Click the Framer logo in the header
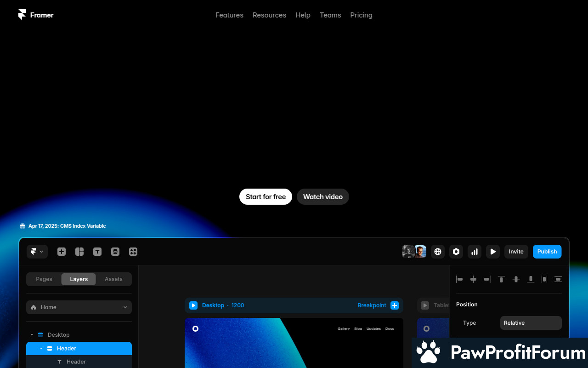Viewport: 588px width, 368px height. pyautogui.click(x=36, y=15)
